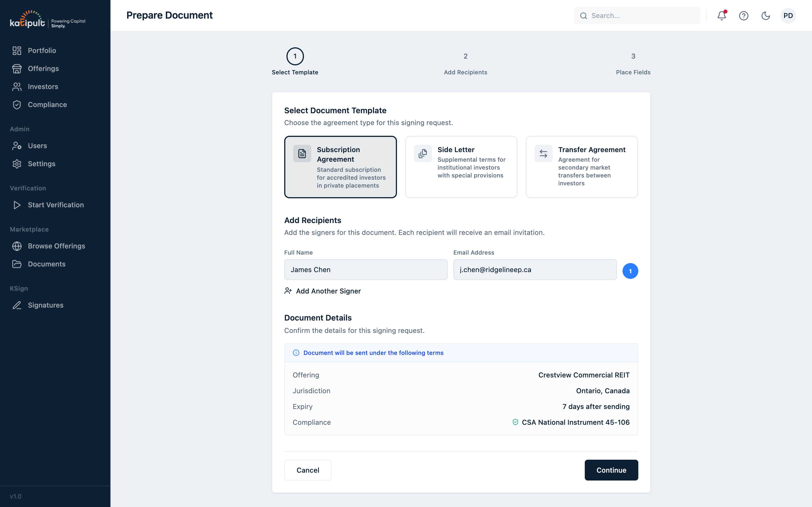Open the help menu
Viewport: 812px width, 507px height.
point(744,15)
